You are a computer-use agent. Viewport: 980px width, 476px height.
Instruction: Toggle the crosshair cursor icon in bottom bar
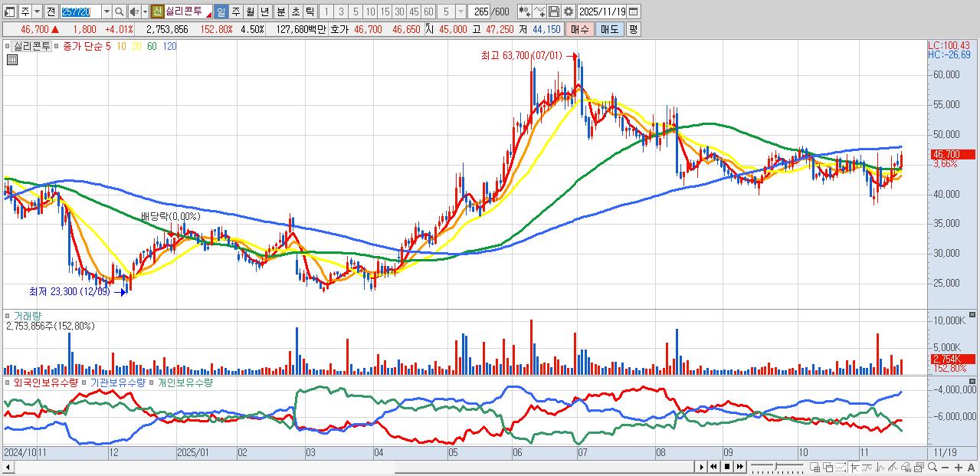(x=854, y=468)
